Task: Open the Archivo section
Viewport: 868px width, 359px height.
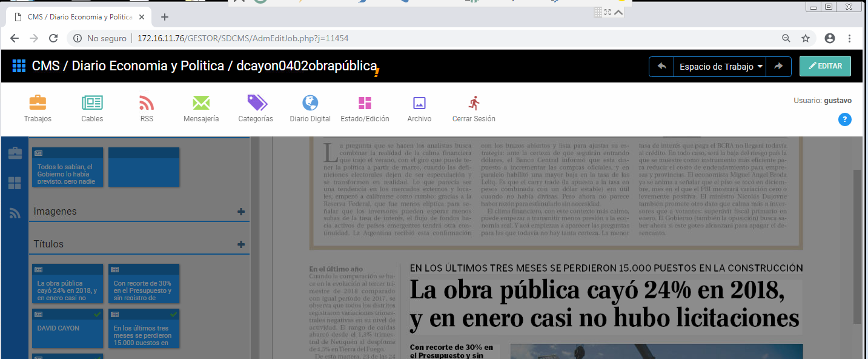Action: coord(419,109)
